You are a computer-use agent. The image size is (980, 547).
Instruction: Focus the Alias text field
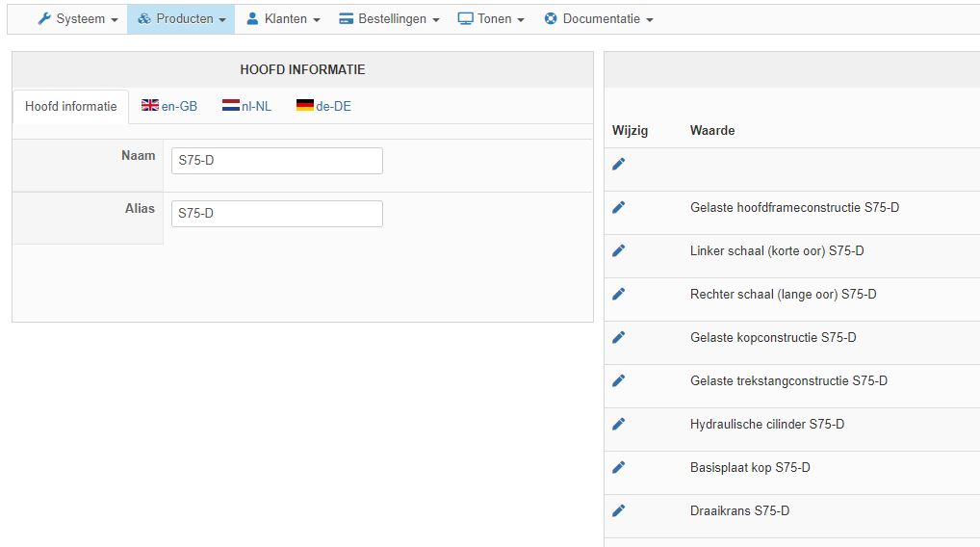coord(276,214)
